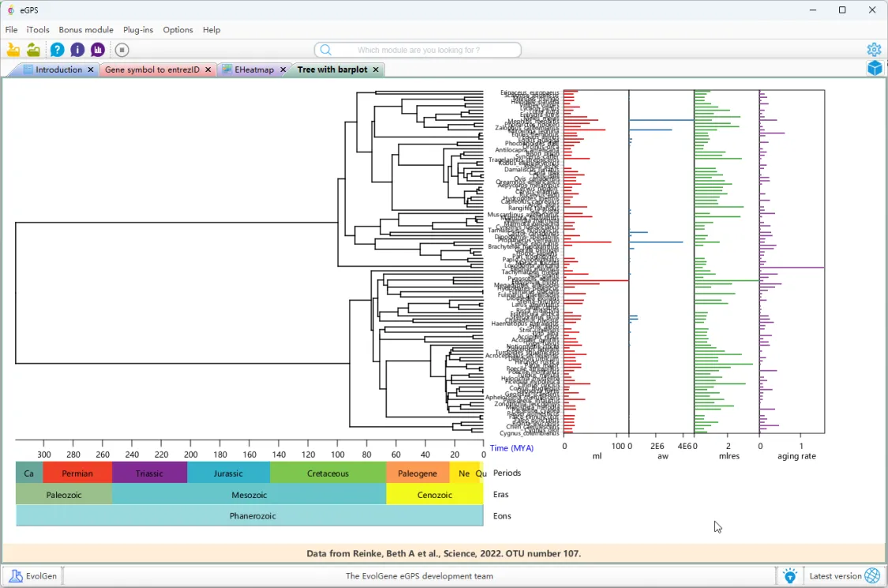Click the longest purple aging rate bar
The image size is (888, 588).
coord(792,268)
